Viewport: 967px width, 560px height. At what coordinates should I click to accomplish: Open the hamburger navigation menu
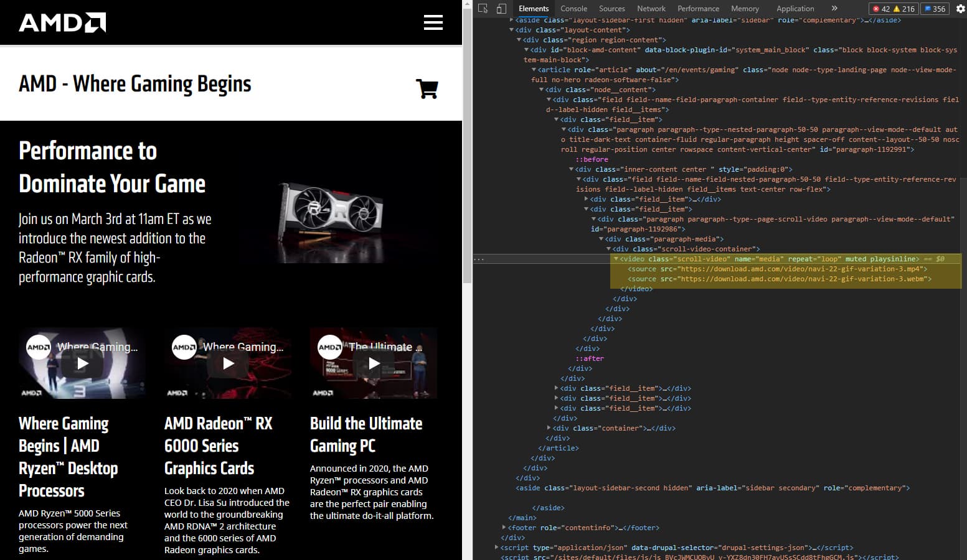point(433,22)
